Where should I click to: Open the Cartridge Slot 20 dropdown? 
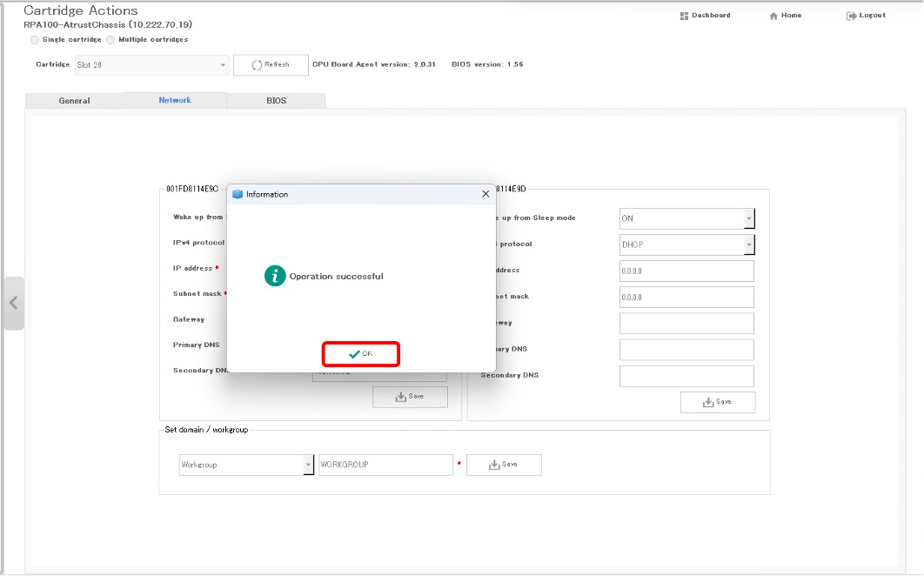[x=223, y=65]
